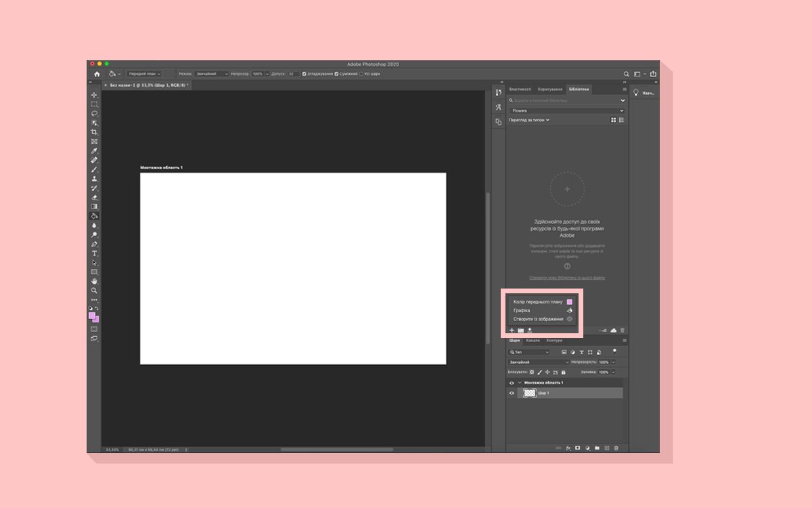
Task: Choose the Crop tool
Action: click(x=94, y=132)
